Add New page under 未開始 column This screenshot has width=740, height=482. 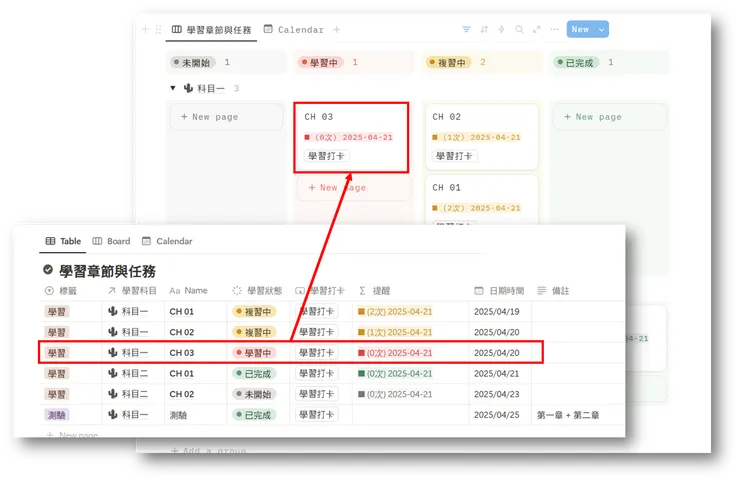227,117
